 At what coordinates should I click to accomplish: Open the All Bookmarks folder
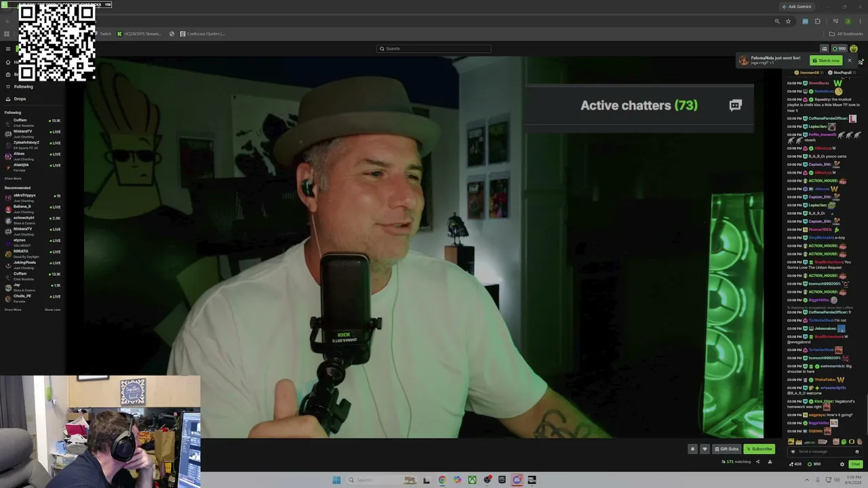[846, 34]
